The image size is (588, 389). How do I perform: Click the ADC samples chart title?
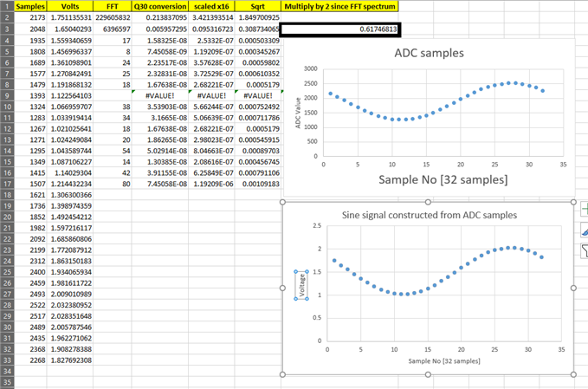(x=429, y=53)
